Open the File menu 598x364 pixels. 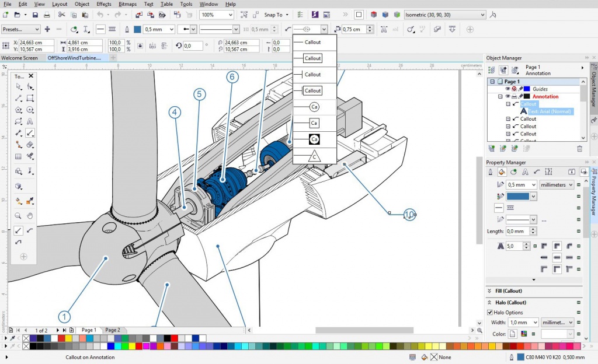[7, 4]
